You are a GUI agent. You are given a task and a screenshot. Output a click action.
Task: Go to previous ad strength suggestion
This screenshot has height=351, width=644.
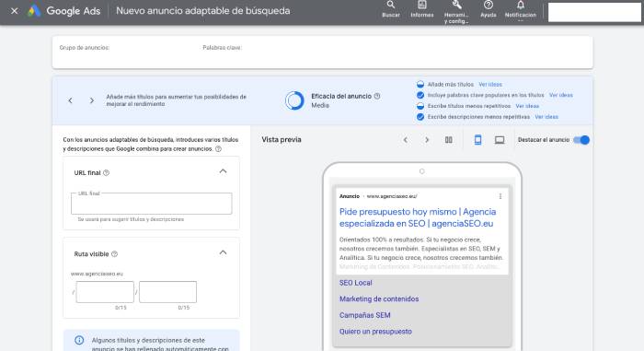[x=70, y=100]
